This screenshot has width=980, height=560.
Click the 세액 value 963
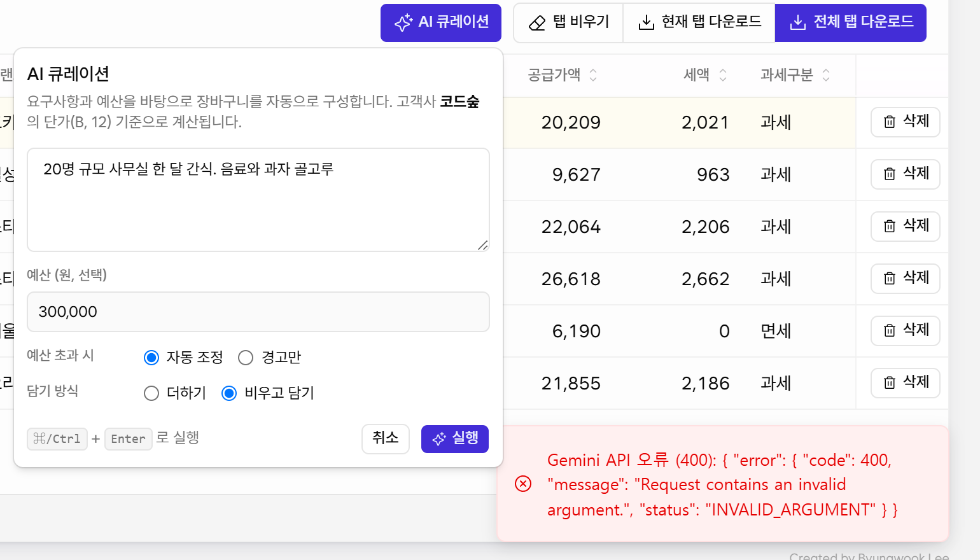[713, 174]
